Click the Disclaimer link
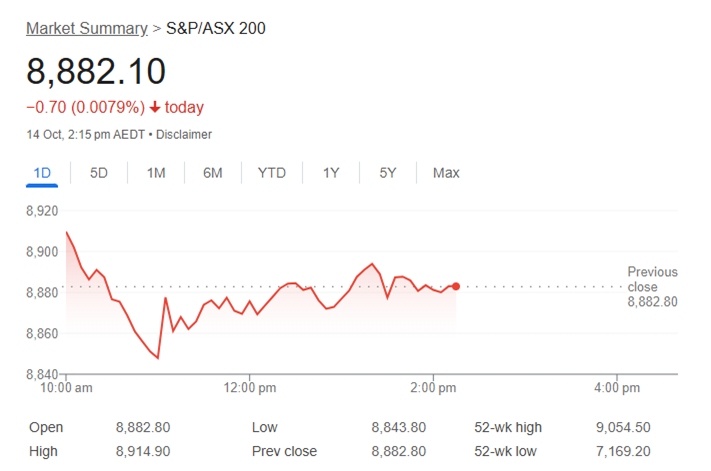711x471 pixels. click(184, 134)
